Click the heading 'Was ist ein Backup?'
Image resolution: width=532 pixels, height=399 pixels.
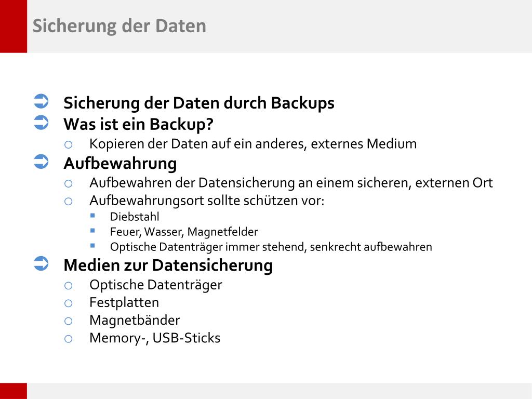tap(138, 124)
